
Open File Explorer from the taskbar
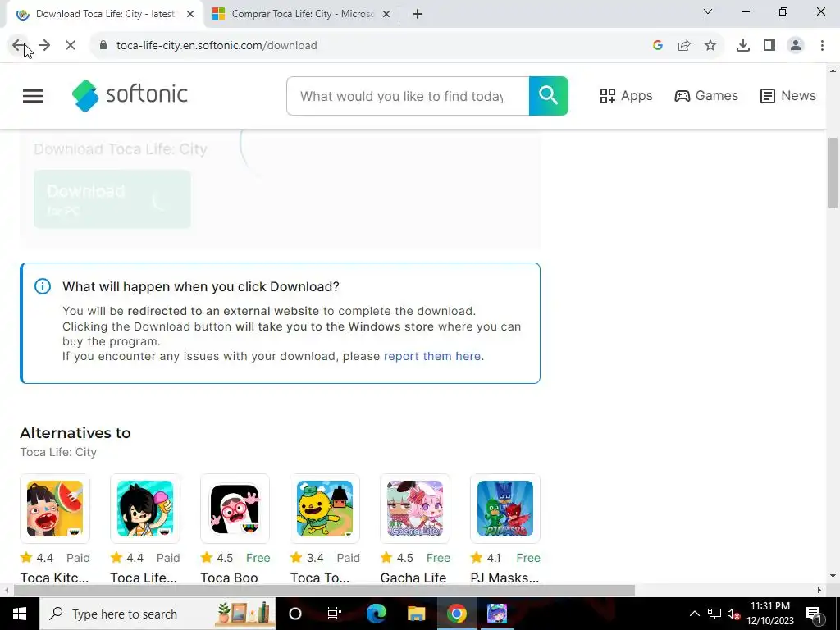click(x=416, y=614)
